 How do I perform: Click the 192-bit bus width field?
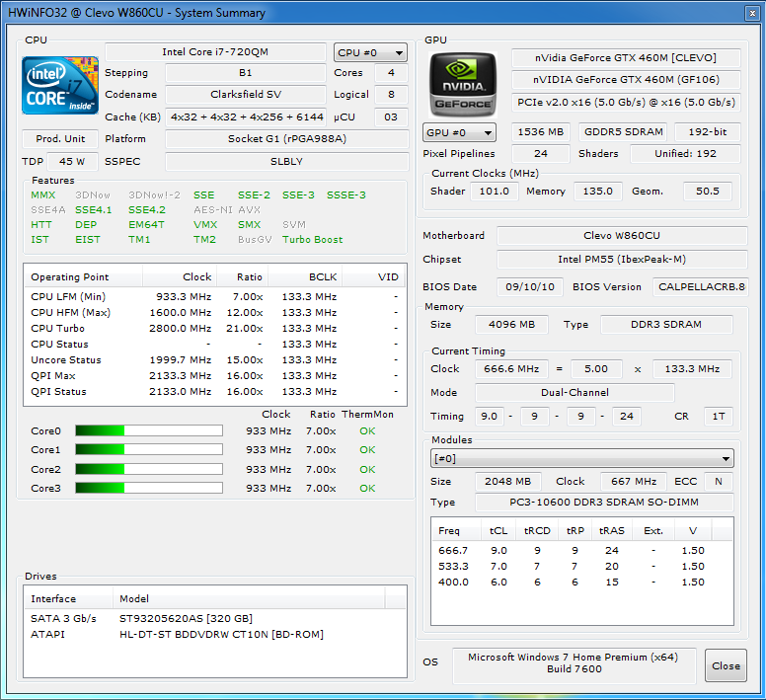pos(708,132)
